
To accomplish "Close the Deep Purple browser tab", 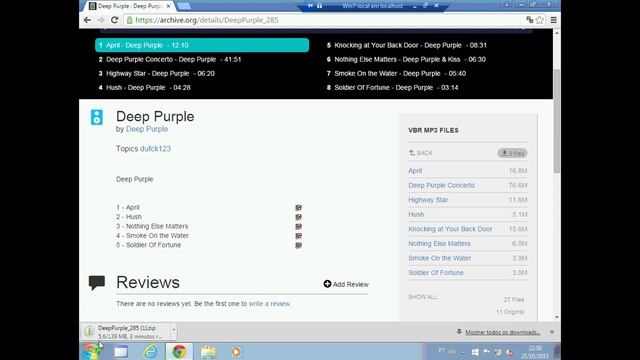I will (169, 6).
